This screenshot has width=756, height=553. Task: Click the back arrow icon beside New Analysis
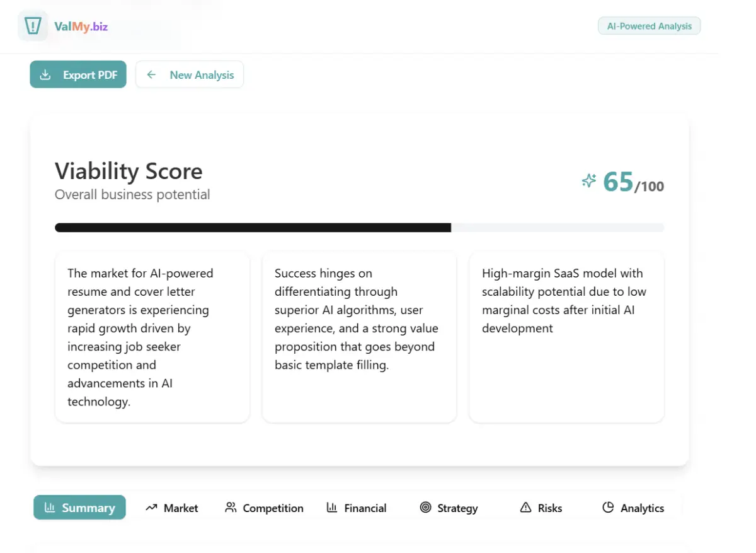[x=151, y=75]
